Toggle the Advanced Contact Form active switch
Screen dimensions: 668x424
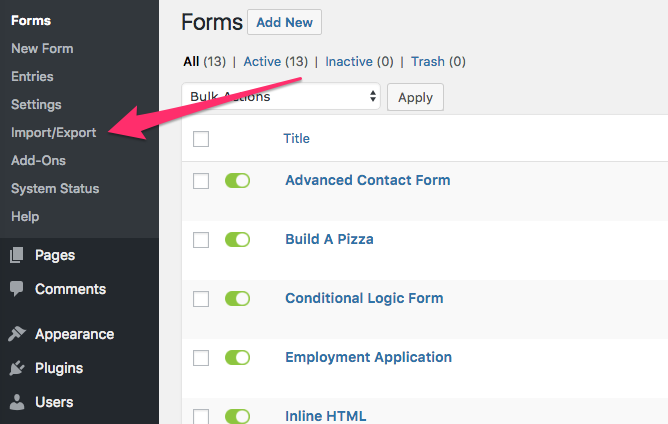click(x=237, y=180)
